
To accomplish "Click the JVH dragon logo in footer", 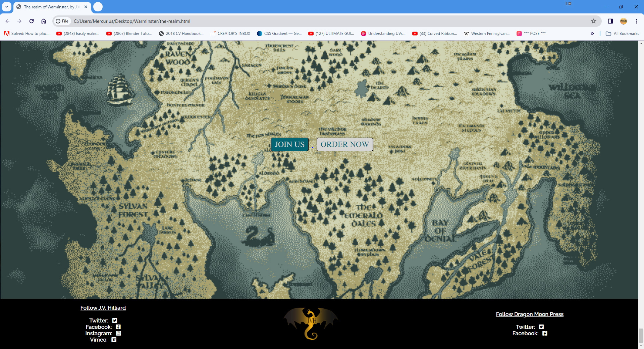I will 311,323.
